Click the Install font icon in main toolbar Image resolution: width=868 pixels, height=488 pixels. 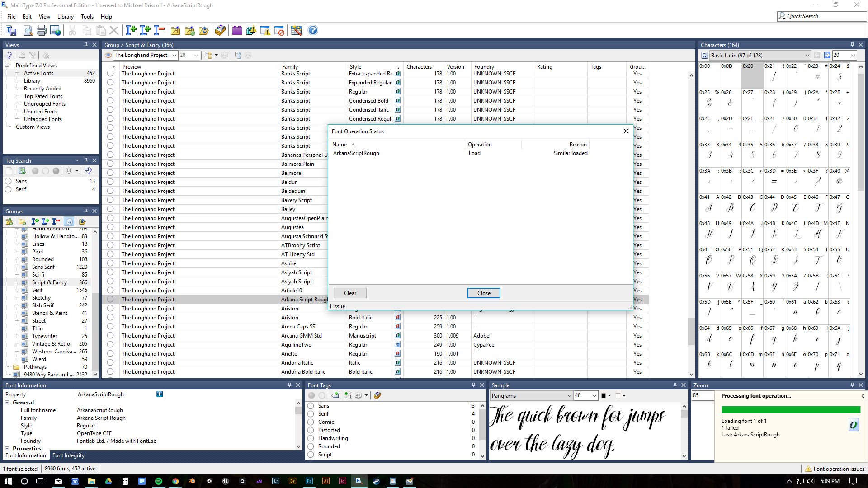131,31
